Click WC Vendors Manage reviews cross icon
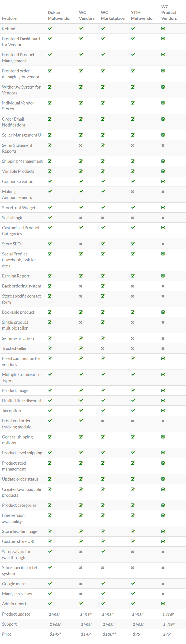 coord(81,594)
